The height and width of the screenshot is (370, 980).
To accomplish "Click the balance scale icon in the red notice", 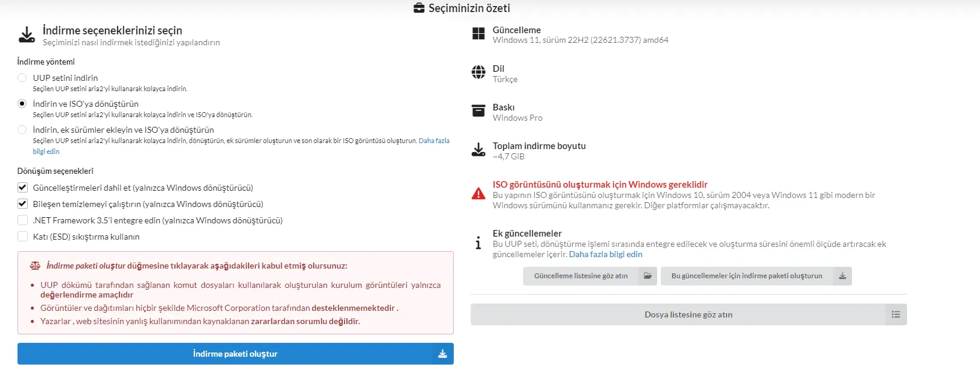I will pyautogui.click(x=36, y=266).
